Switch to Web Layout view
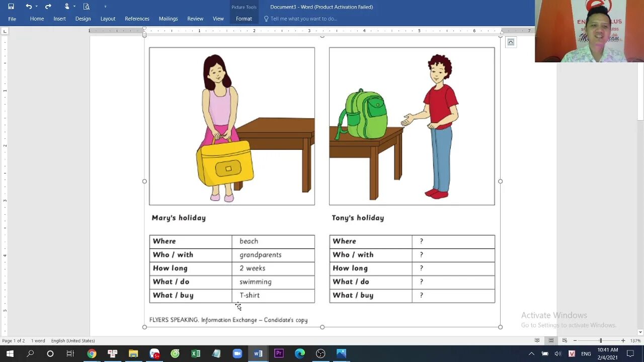The width and height of the screenshot is (644, 362). tap(565, 341)
